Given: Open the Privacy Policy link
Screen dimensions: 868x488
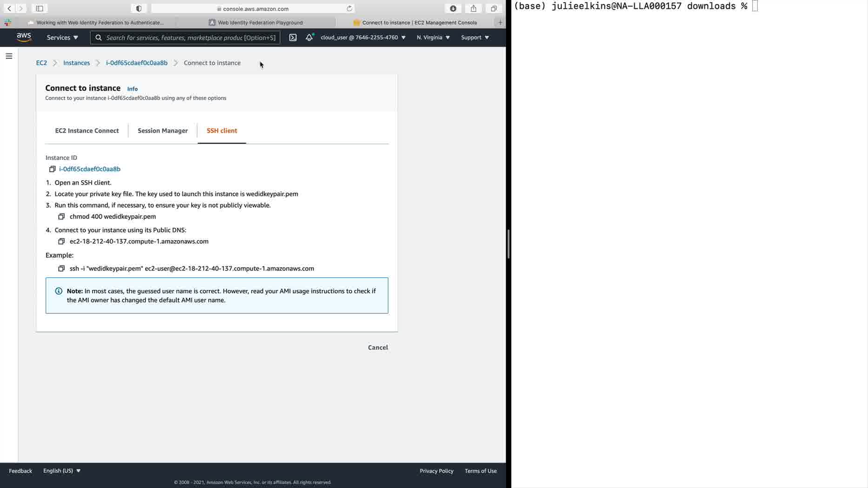Looking at the screenshot, I should point(436,471).
